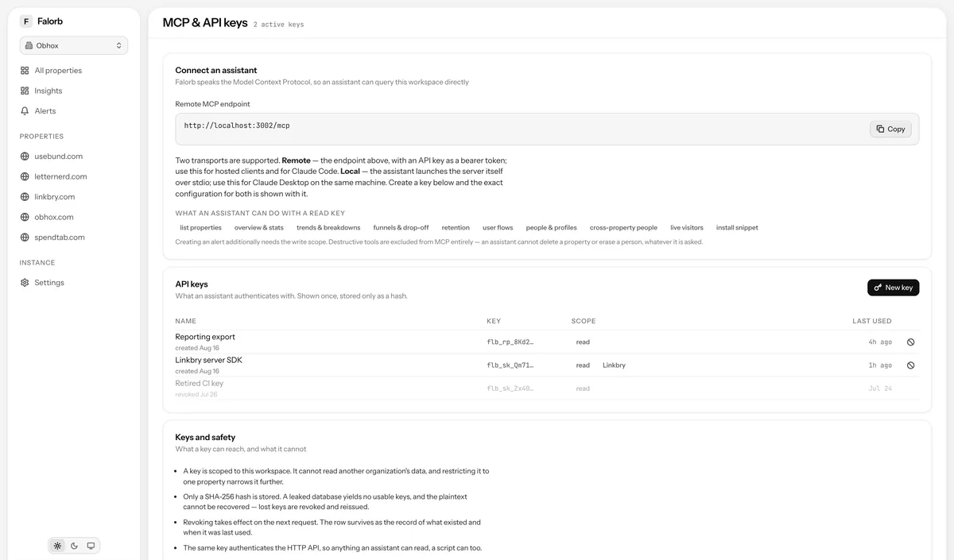Click the 'retention' tag
The height and width of the screenshot is (560, 954).
(x=456, y=228)
